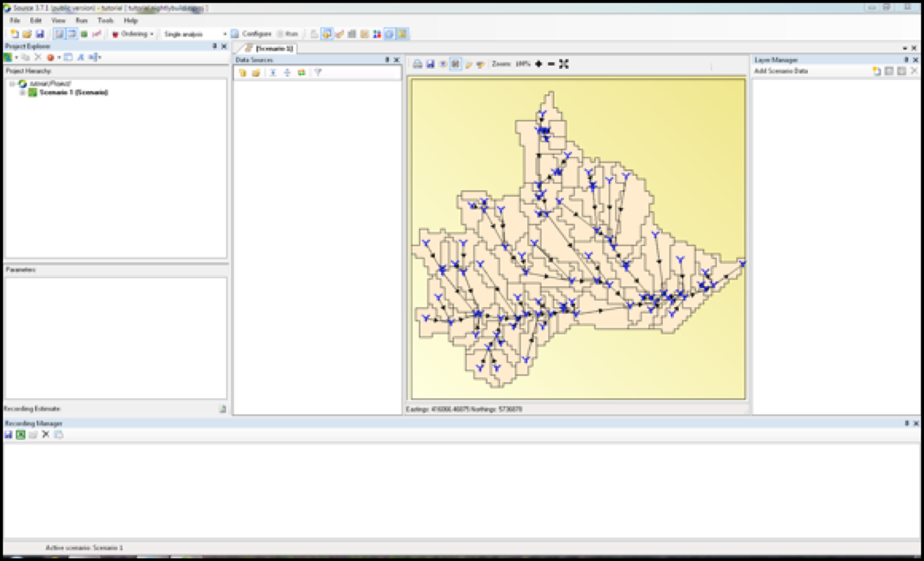924x561 pixels.
Task: Save recordings in Recording Manager toolbar
Action: [x=9, y=434]
